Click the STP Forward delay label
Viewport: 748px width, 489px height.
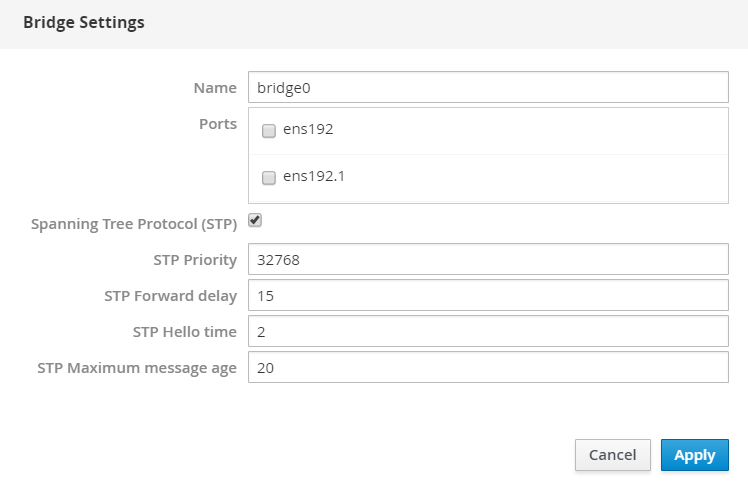pyautogui.click(x=170, y=296)
